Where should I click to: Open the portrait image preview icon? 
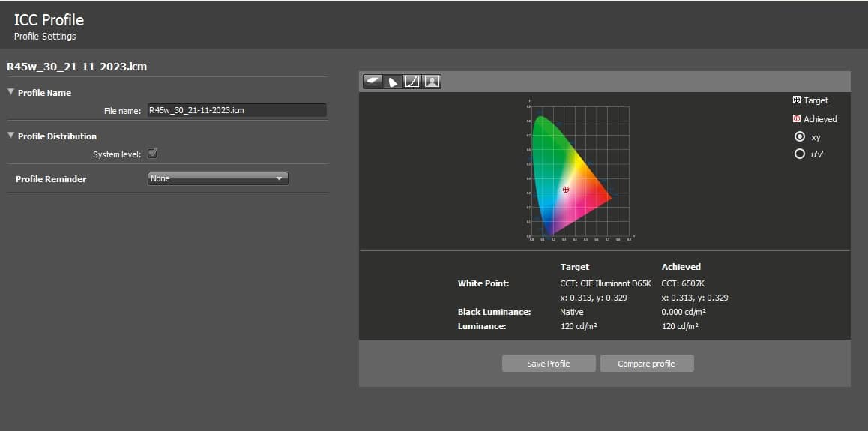click(431, 82)
